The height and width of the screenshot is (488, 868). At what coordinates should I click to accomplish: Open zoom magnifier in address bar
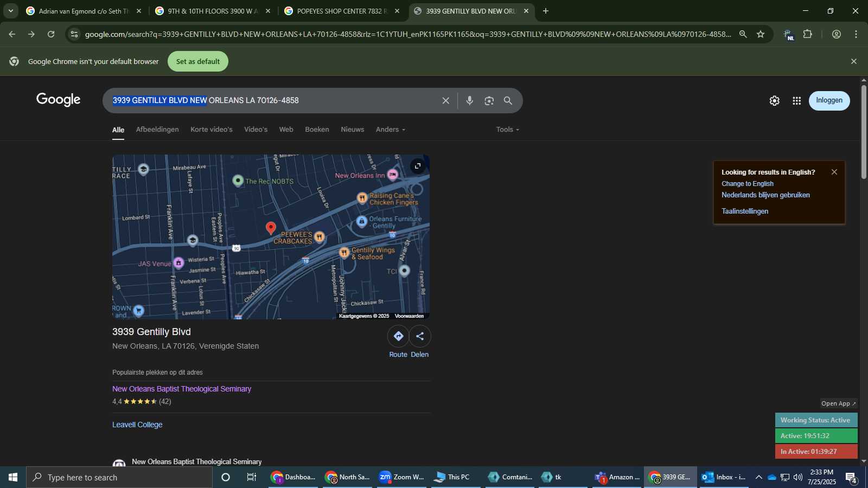(x=743, y=34)
